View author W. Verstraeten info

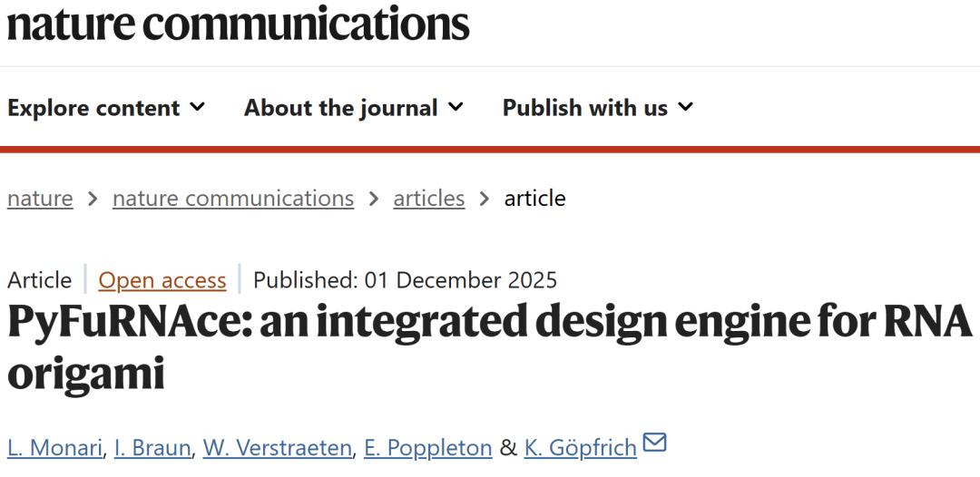277,447
